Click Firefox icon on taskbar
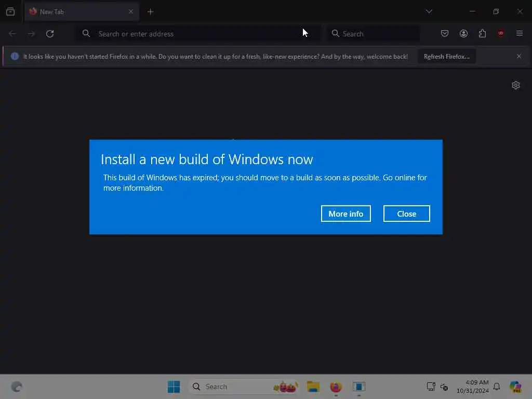 pos(336,387)
